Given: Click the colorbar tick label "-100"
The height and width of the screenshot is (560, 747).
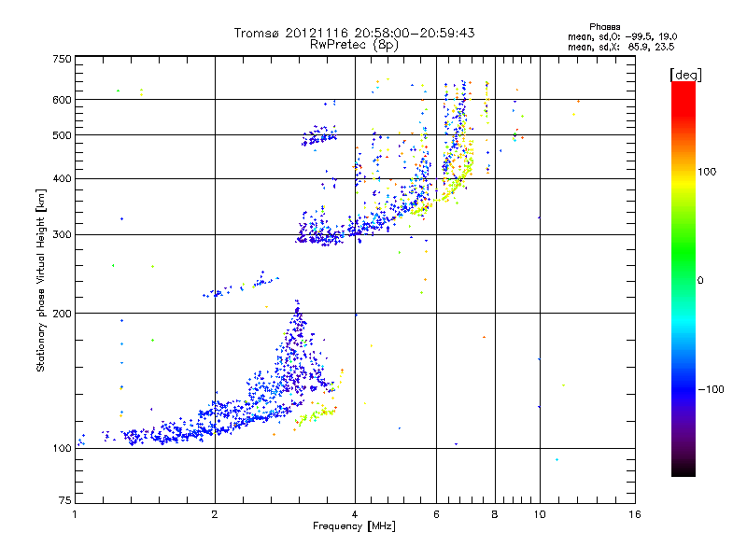Looking at the screenshot, I should [x=711, y=389].
